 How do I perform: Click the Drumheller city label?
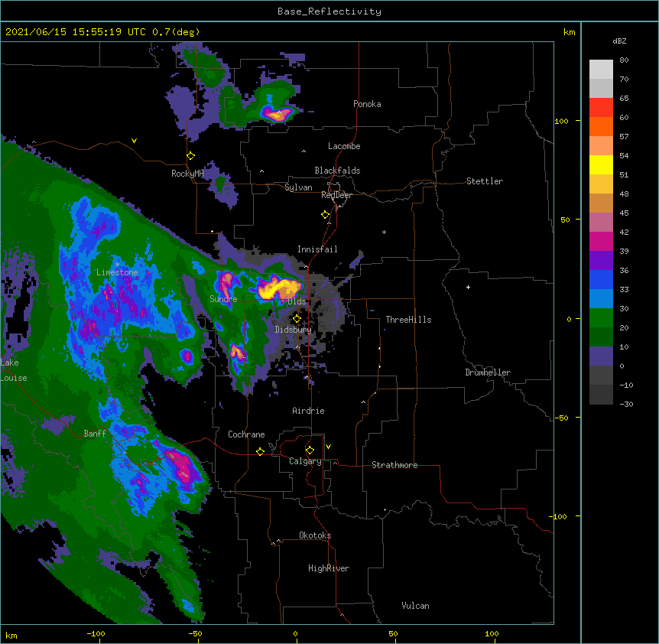tap(488, 372)
